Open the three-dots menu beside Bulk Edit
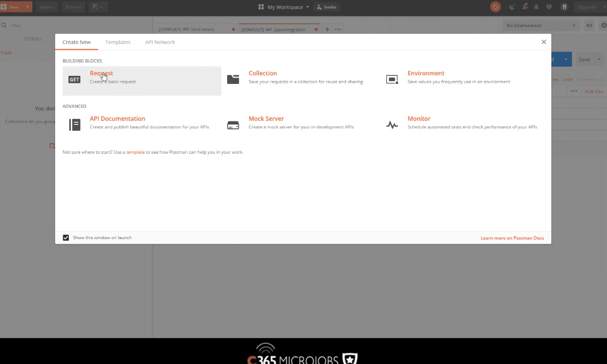607x364 pixels. click(574, 92)
